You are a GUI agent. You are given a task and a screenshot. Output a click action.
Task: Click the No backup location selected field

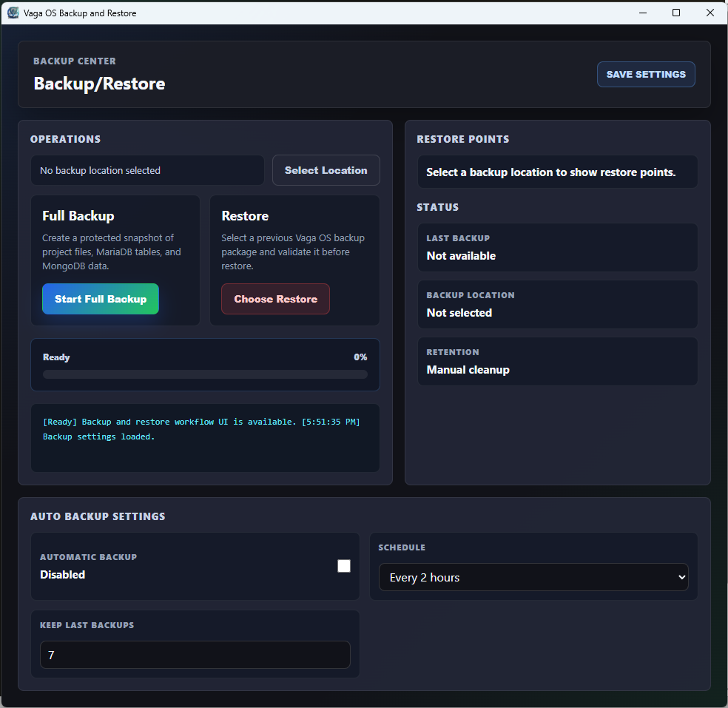click(147, 170)
